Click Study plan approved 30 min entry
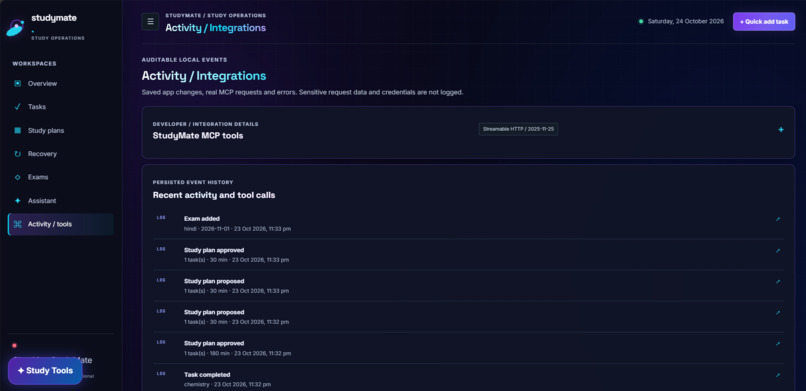Screen dimensions: 806x391 tap(468, 255)
